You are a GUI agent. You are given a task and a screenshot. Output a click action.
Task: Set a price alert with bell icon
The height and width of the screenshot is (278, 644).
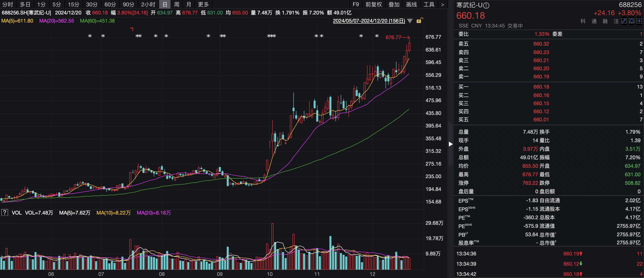631,21
